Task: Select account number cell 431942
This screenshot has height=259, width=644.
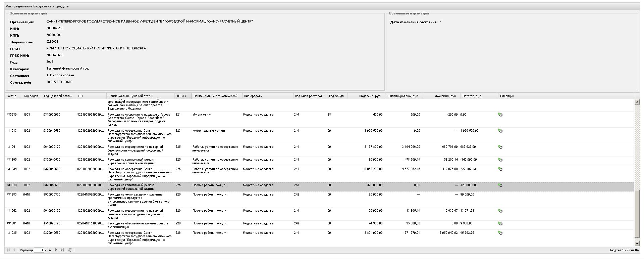Action: [x=12, y=211]
